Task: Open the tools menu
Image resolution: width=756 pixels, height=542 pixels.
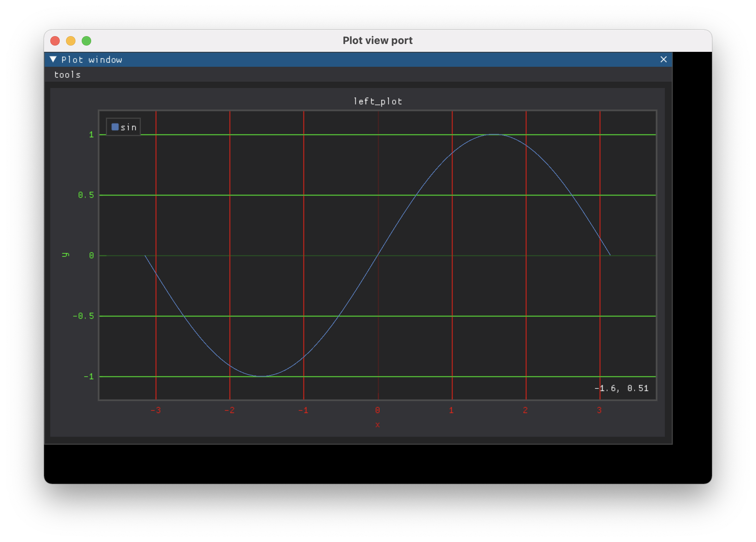Action: [x=67, y=75]
